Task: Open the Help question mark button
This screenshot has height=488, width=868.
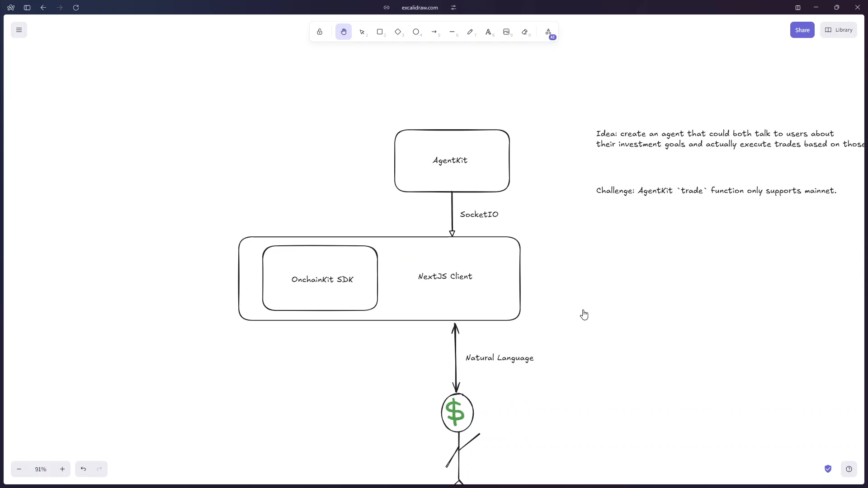Action: [849, 469]
